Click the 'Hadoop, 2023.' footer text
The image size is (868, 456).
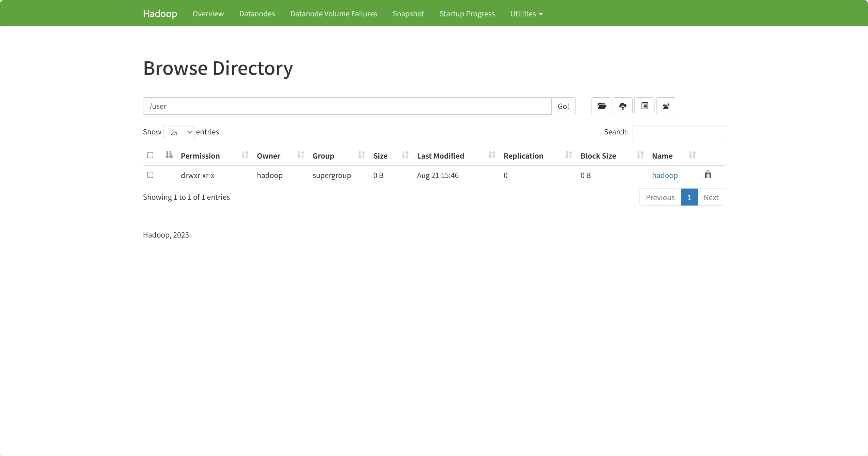click(167, 235)
